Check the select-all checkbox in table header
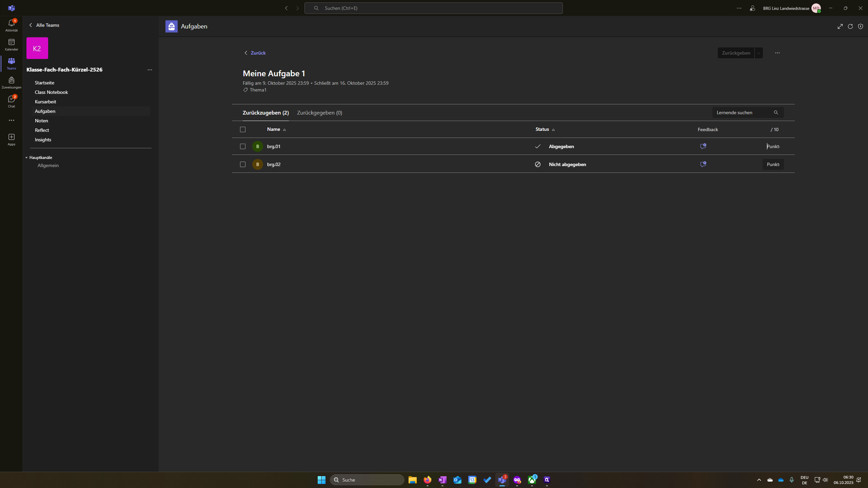 (x=243, y=129)
